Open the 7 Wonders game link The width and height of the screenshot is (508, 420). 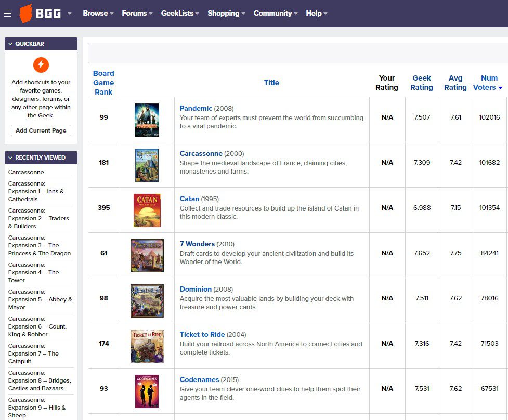tap(197, 244)
